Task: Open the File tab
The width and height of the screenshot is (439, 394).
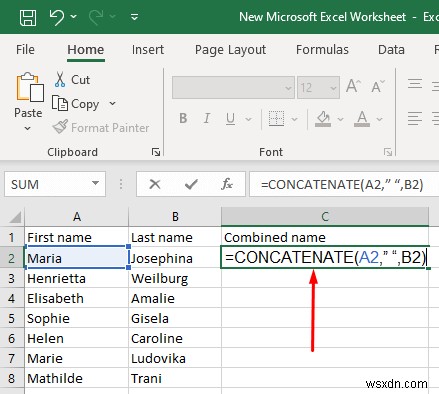Action: click(x=25, y=50)
